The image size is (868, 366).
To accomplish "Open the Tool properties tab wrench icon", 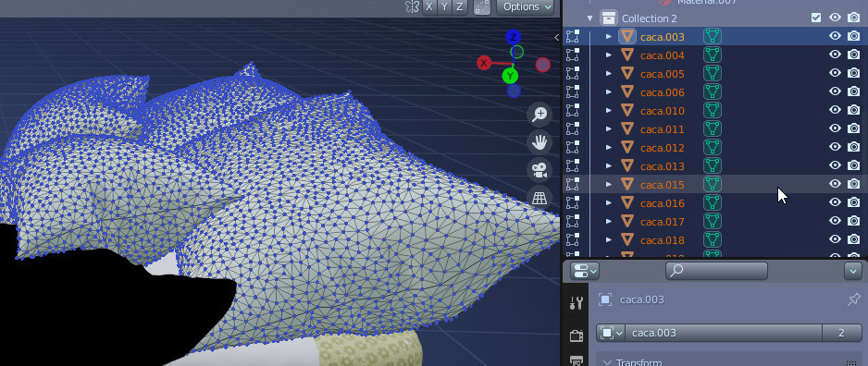I will click(x=577, y=302).
